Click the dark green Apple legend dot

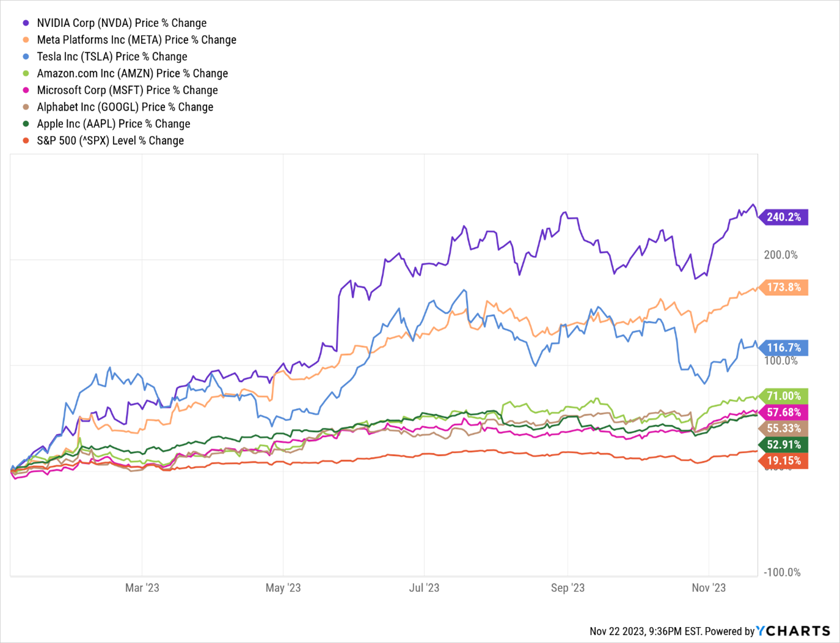26,124
